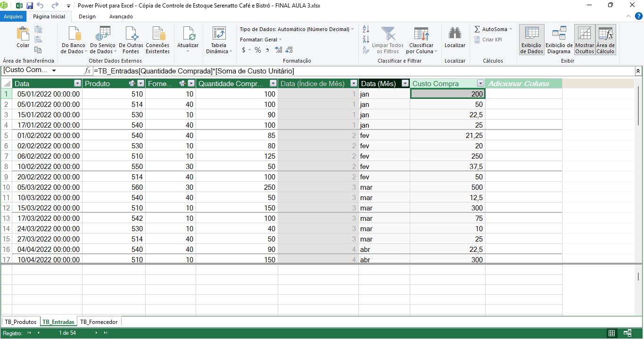Sort A to Z ascending
The image size is (644, 339).
[x=366, y=29]
